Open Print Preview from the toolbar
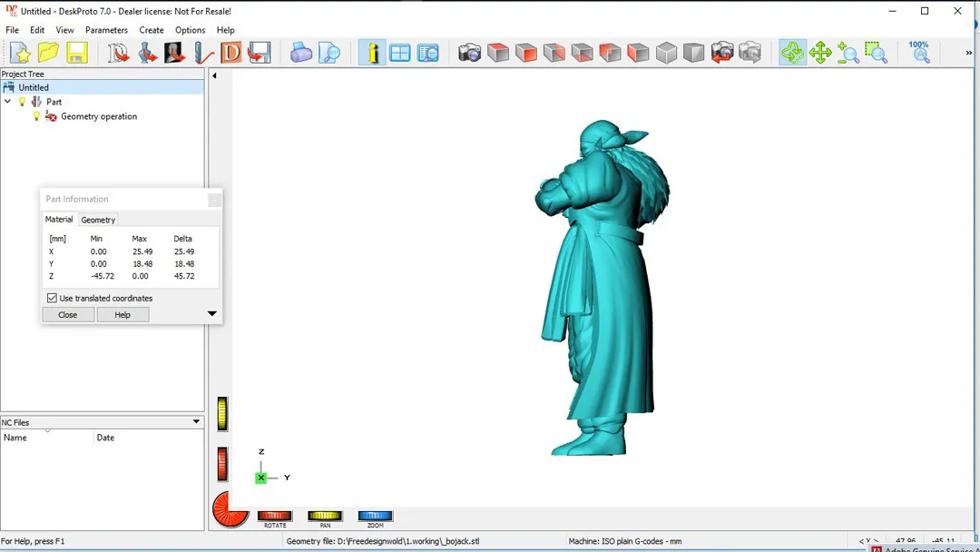Screen dimensions: 980x552 [x=329, y=53]
